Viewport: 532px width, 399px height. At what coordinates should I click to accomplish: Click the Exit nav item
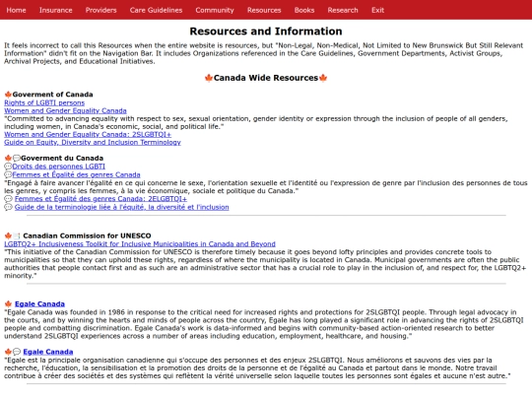point(377,10)
